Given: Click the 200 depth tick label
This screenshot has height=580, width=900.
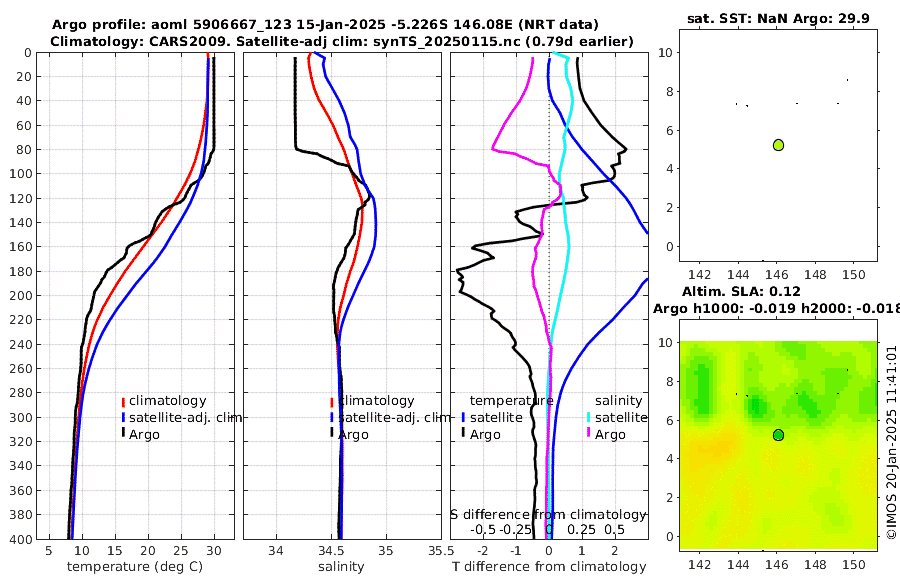Looking at the screenshot, I should (x=21, y=296).
